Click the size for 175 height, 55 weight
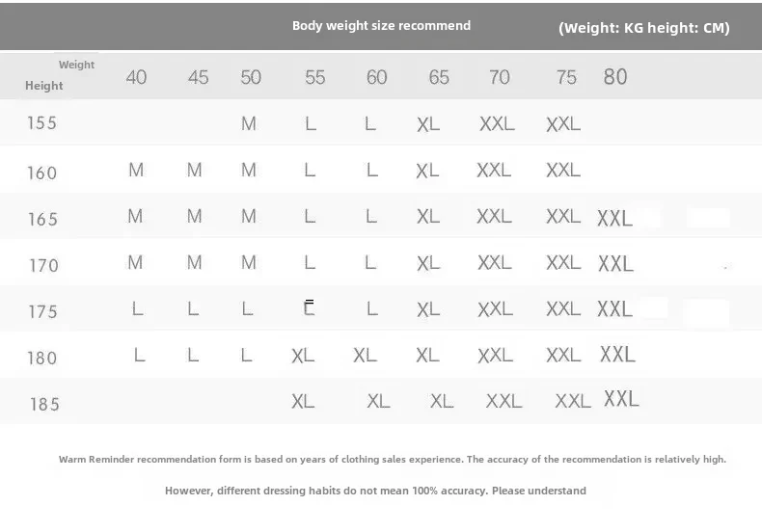Image resolution: width=762 pixels, height=532 pixels. coord(309,308)
